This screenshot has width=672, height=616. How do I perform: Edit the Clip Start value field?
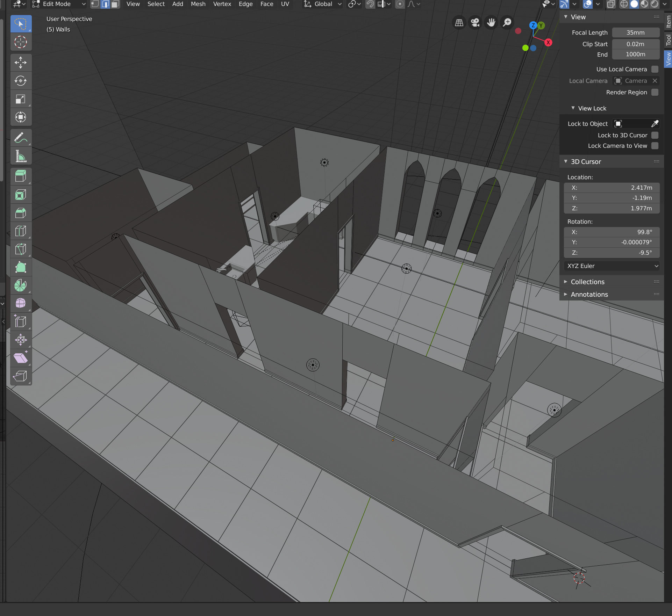click(636, 44)
